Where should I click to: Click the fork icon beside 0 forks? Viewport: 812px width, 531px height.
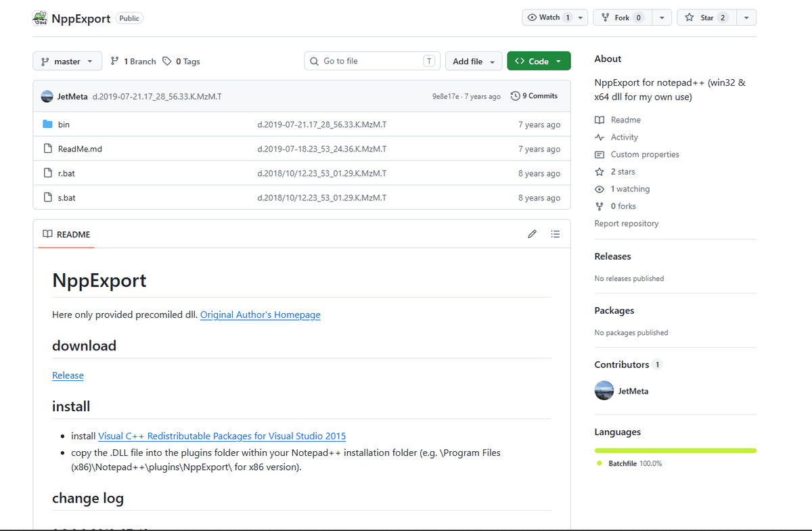[x=599, y=206]
